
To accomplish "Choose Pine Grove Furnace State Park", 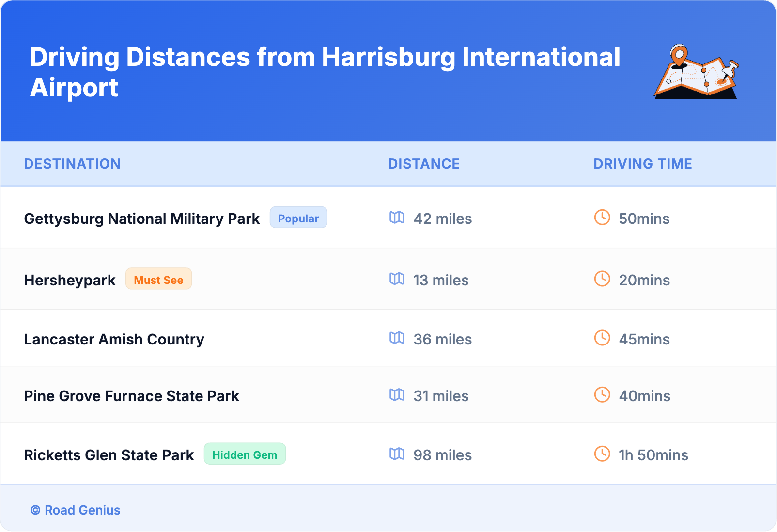I will (131, 396).
